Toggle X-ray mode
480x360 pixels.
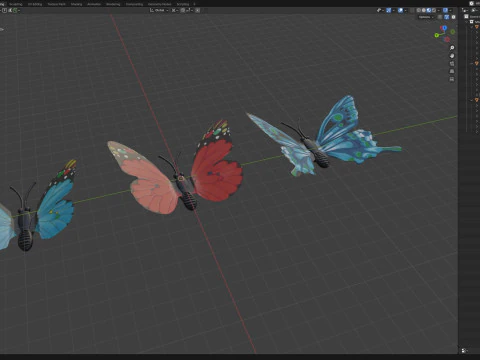[x=412, y=10]
